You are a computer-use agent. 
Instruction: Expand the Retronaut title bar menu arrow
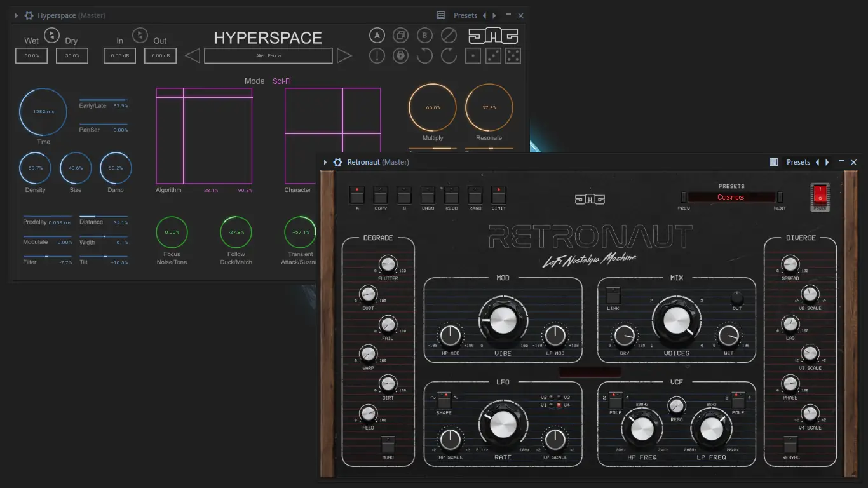tap(325, 162)
